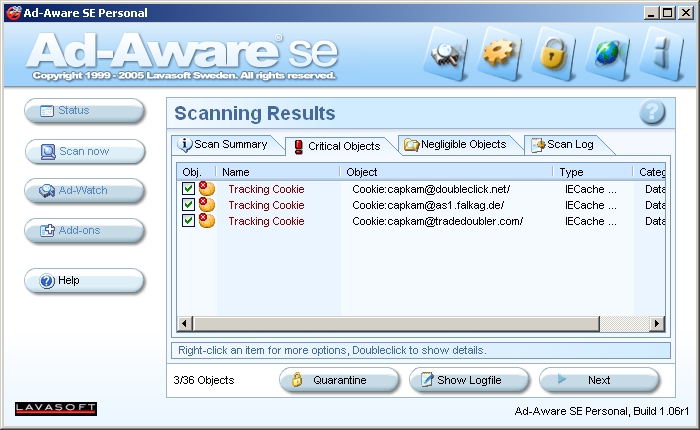This screenshot has width=700, height=430.
Task: Click the Ad-Aware title bar app icon
Action: 13,13
